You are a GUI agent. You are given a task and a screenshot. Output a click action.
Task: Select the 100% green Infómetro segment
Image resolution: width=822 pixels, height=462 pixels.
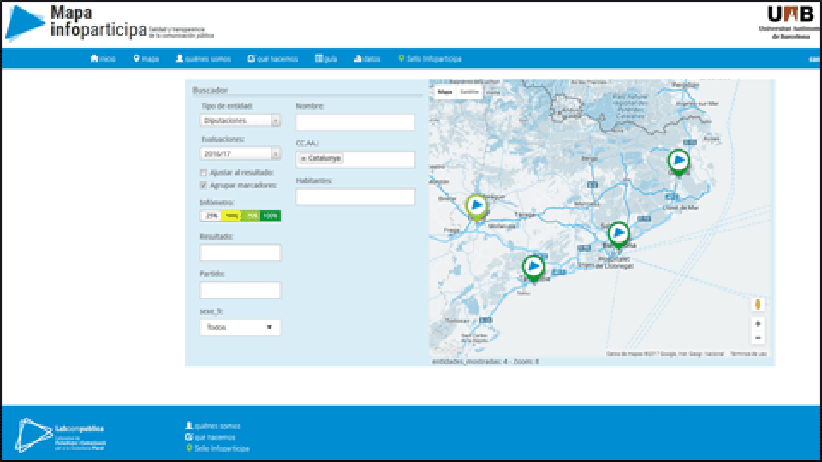[x=270, y=215]
